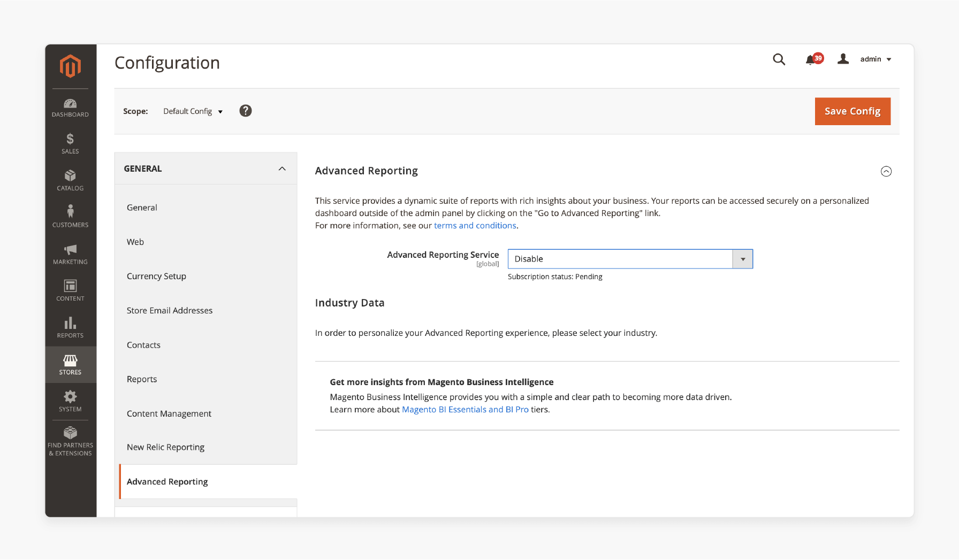Open the Advanced Reporting Service dropdown
This screenshot has height=560, width=959.
[x=630, y=259]
